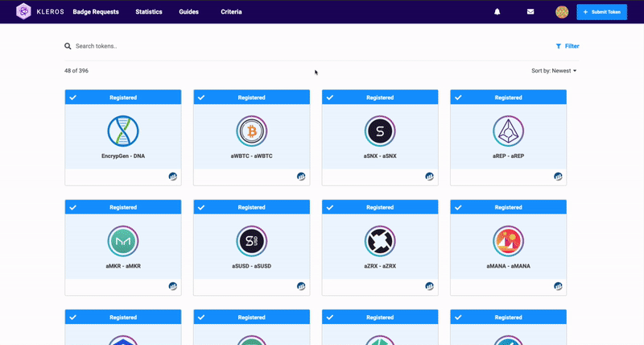644x345 pixels.
Task: Click Registered label on aSNX card
Action: (380, 98)
